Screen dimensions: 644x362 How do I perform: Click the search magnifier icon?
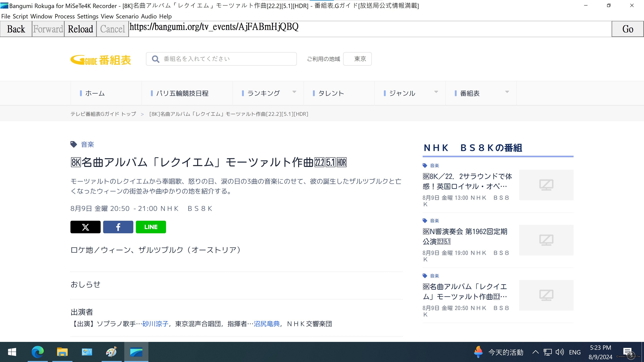click(155, 59)
